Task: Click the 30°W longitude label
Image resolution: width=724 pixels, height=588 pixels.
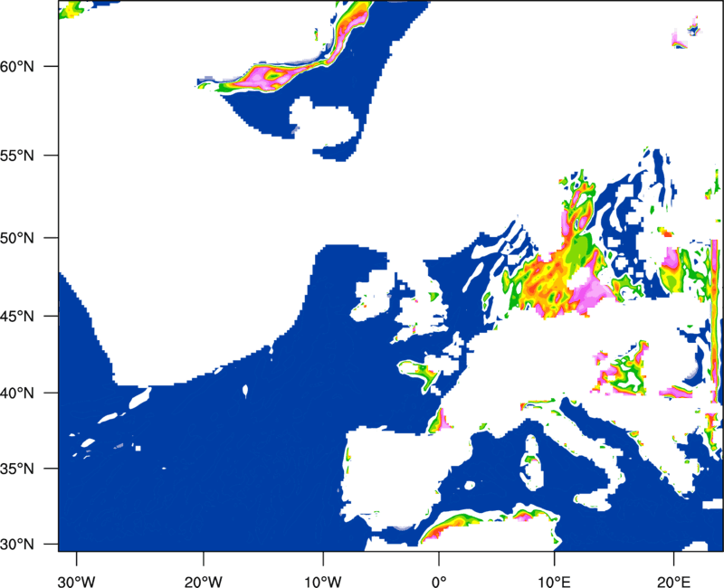Action: pos(77,582)
